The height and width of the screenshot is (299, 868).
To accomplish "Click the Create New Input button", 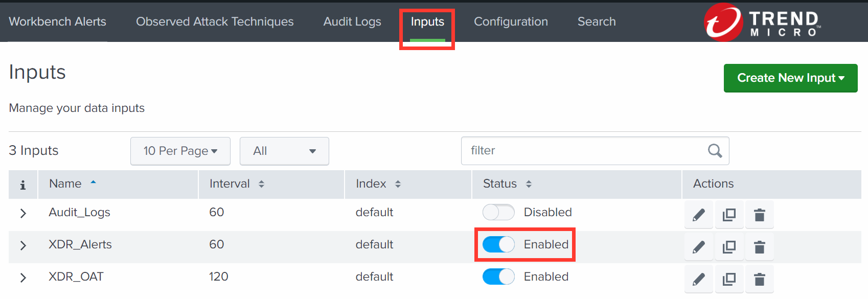I will coord(790,78).
